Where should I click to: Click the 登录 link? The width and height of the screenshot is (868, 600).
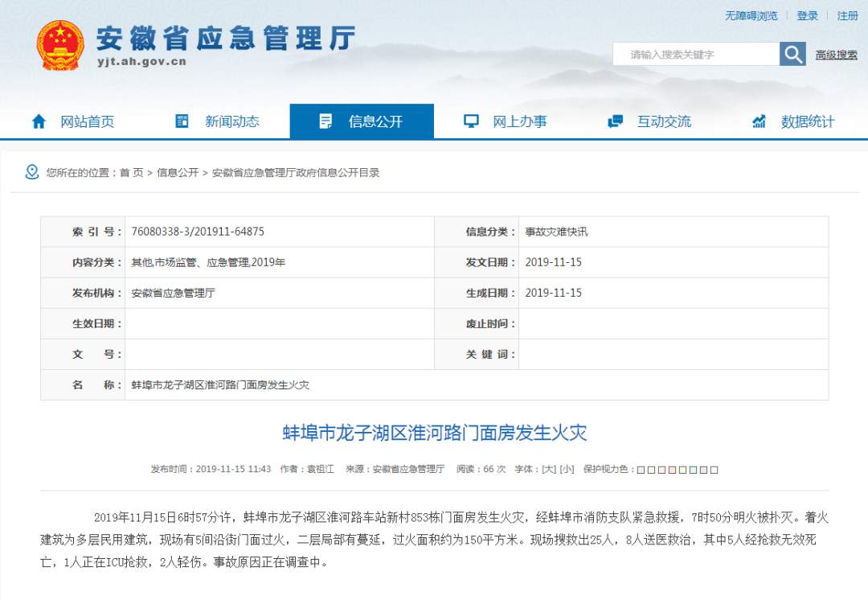click(807, 15)
